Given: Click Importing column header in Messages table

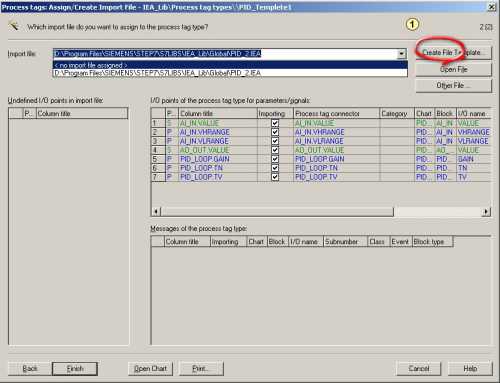Looking at the screenshot, I should pos(228,242).
